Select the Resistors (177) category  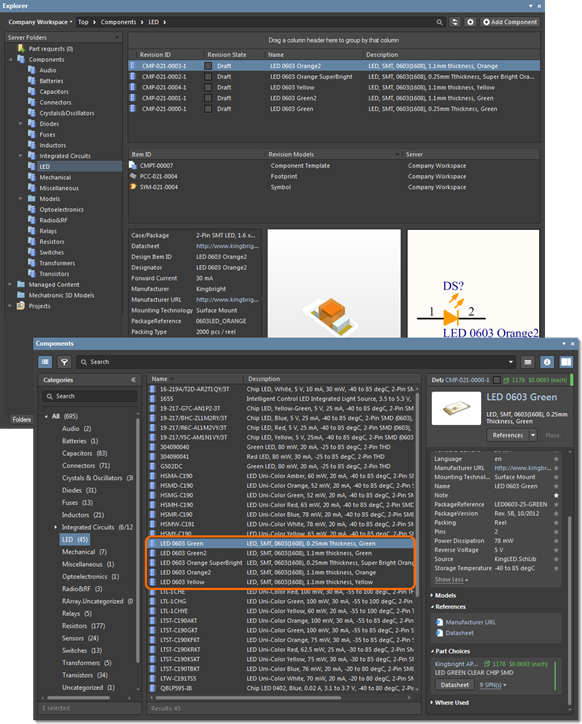(x=84, y=626)
